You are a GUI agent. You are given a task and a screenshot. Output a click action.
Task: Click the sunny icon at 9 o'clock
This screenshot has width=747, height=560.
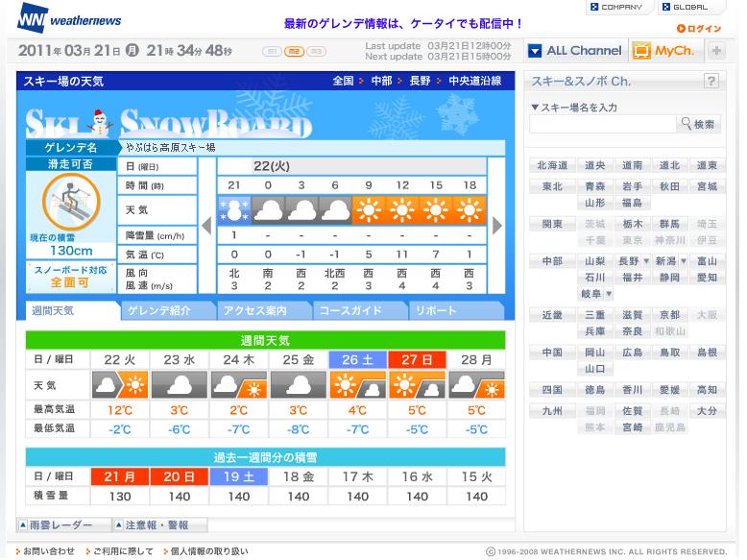pos(369,209)
